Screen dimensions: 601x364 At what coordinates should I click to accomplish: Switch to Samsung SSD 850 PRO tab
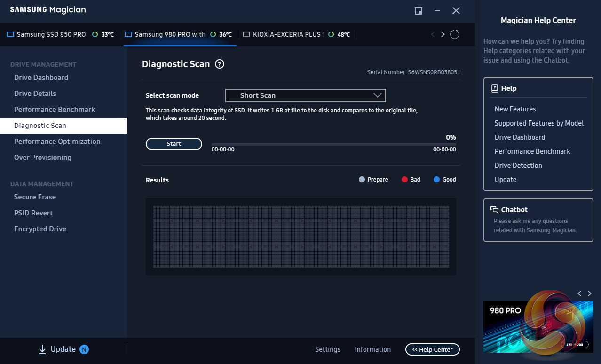(51, 34)
